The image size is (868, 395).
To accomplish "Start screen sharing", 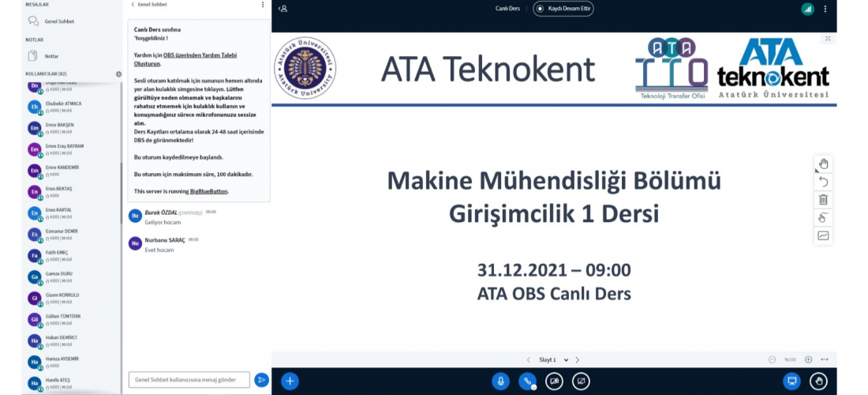I will (581, 381).
